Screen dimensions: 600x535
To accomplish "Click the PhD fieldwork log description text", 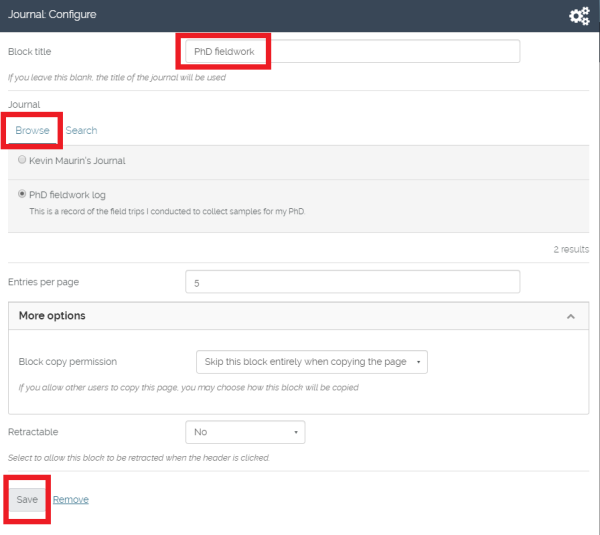I will 167,211.
